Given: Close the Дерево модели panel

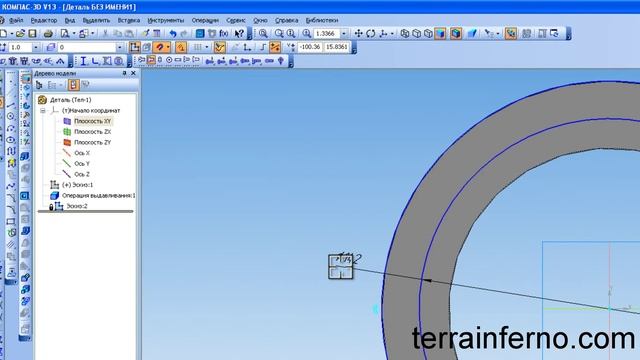Looking at the screenshot, I should (x=133, y=73).
